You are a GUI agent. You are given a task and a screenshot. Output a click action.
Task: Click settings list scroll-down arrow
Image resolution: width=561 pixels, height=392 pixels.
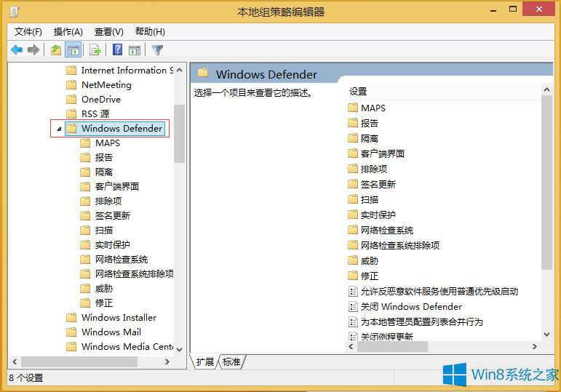(546, 335)
